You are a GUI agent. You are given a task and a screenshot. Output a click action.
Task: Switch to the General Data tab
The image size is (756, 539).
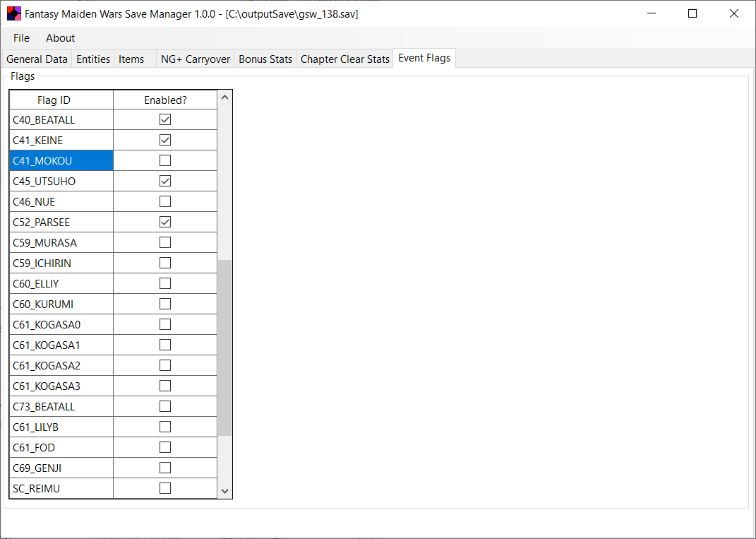pos(37,59)
